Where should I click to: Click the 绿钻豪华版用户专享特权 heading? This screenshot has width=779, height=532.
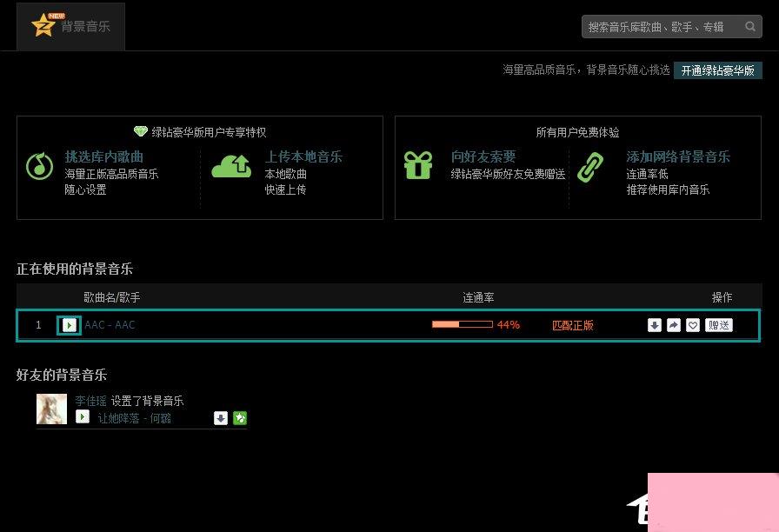coord(209,132)
